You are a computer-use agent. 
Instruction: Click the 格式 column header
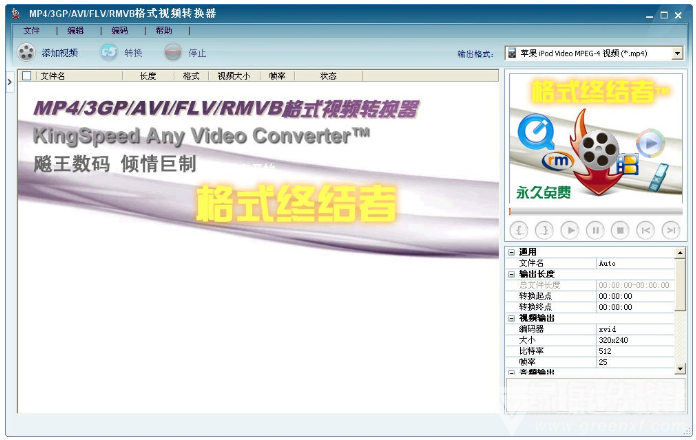[x=191, y=76]
